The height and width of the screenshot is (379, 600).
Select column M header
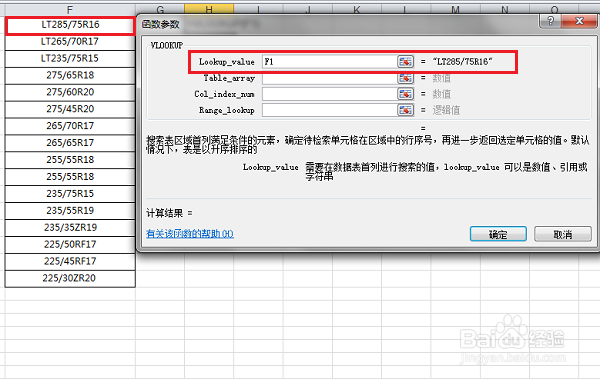click(455, 10)
